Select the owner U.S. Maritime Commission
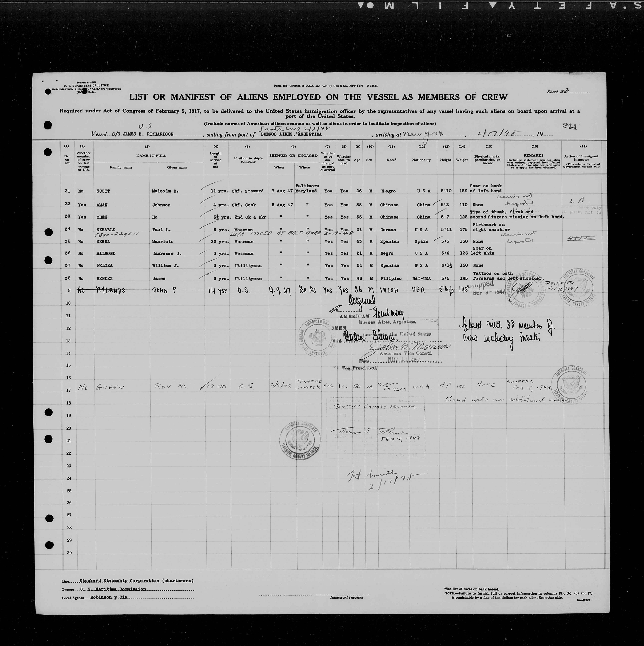Image resolution: width=644 pixels, height=646 pixels. [x=113, y=589]
